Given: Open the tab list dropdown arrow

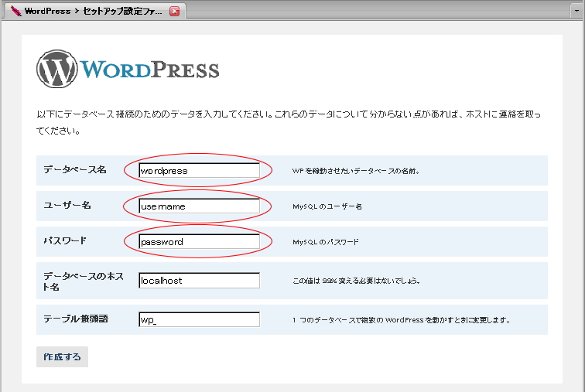Looking at the screenshot, I should 576,11.
